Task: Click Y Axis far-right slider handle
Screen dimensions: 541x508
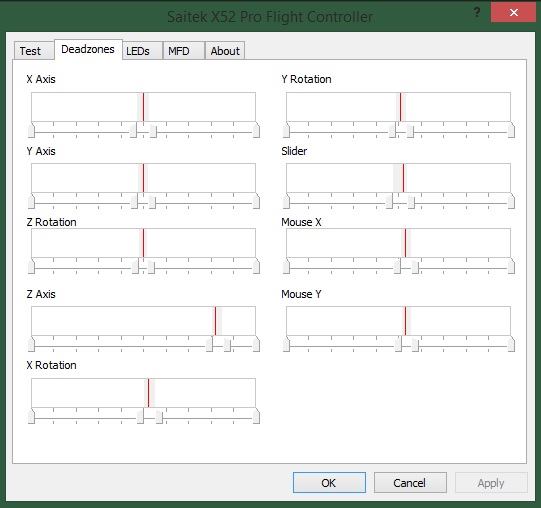Action: pyautogui.click(x=256, y=202)
